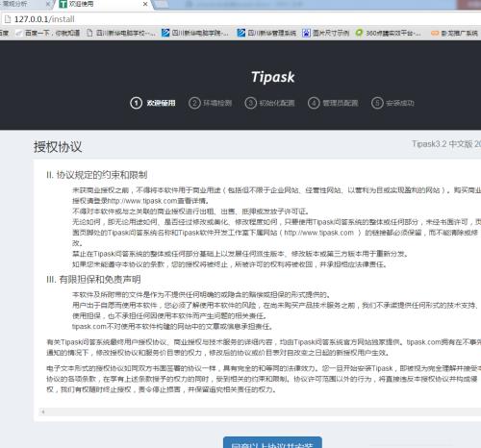Click the III. 有限担保和免责声明 heading
The image size is (481, 448).
point(93,280)
